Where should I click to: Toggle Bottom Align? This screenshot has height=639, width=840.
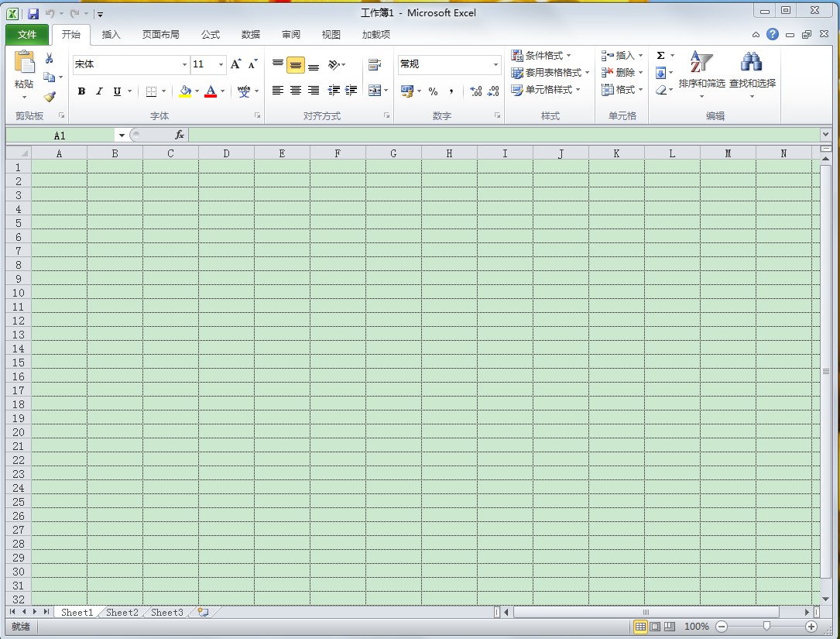click(x=314, y=65)
